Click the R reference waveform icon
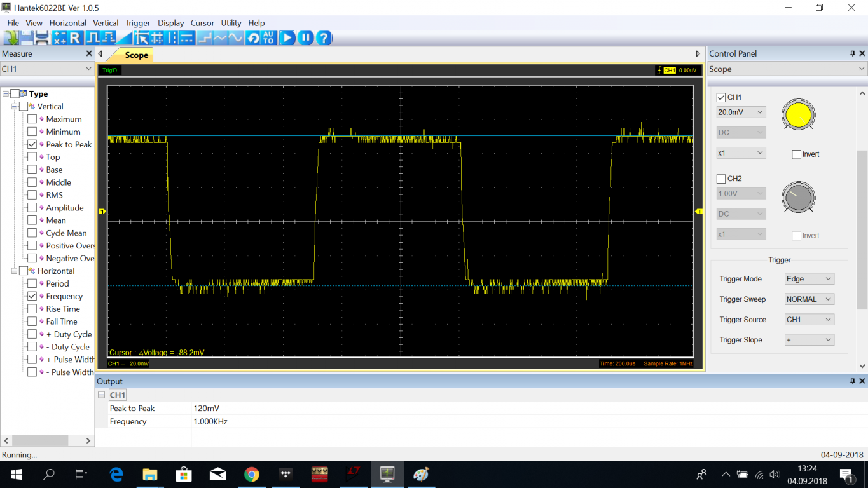Viewport: 868px width, 488px height. tap(75, 38)
